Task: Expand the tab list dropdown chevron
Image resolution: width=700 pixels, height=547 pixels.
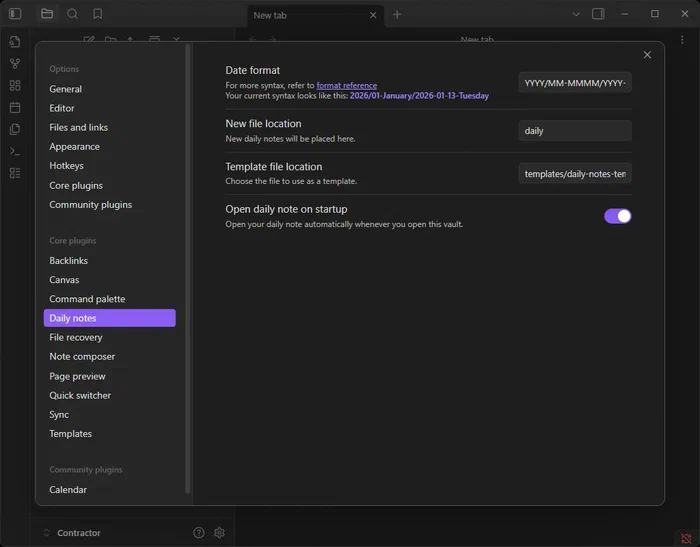Action: click(x=576, y=14)
